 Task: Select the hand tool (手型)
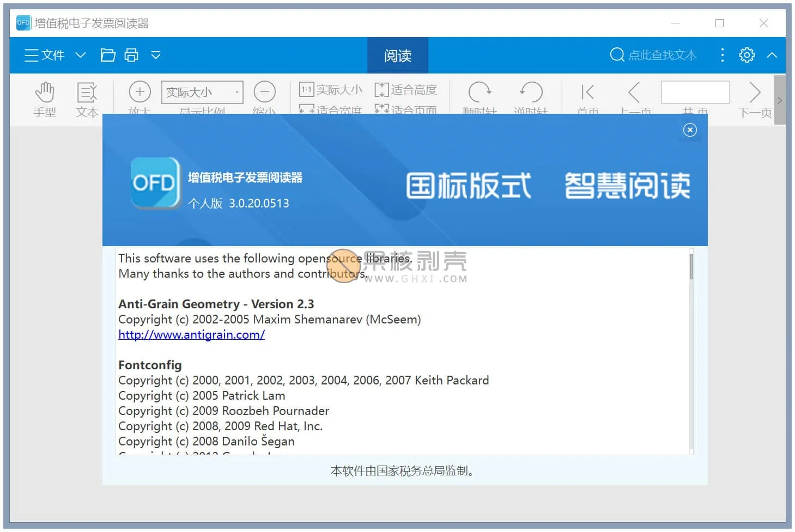[x=45, y=93]
